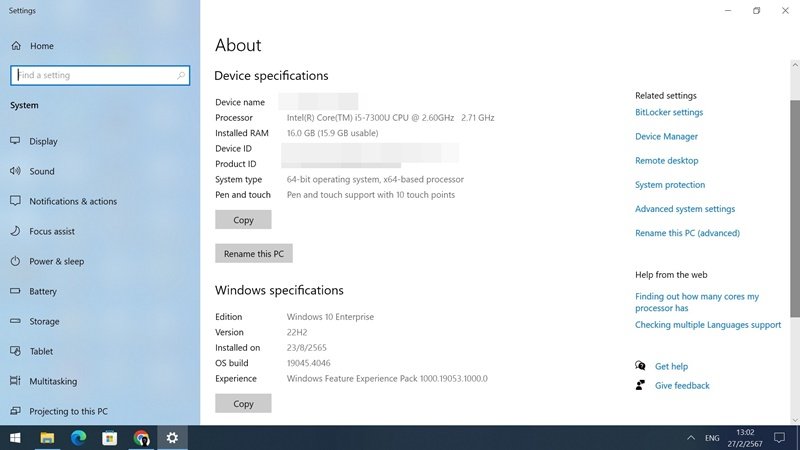Select Power & sleep in sidebar
This screenshot has height=450, width=800.
(x=56, y=262)
